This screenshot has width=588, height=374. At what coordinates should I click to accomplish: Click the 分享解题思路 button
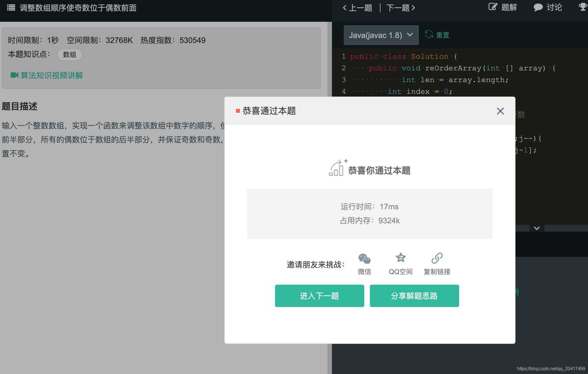point(415,296)
